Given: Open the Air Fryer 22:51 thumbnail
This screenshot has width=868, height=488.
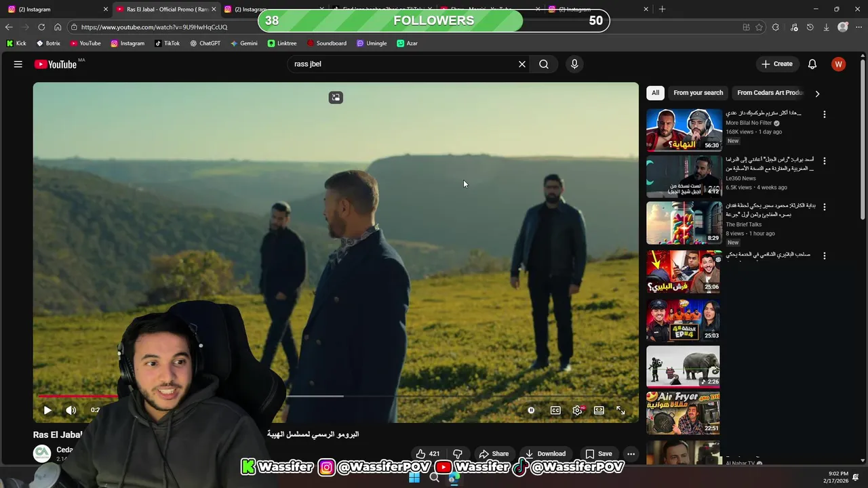Looking at the screenshot, I should 683,413.
